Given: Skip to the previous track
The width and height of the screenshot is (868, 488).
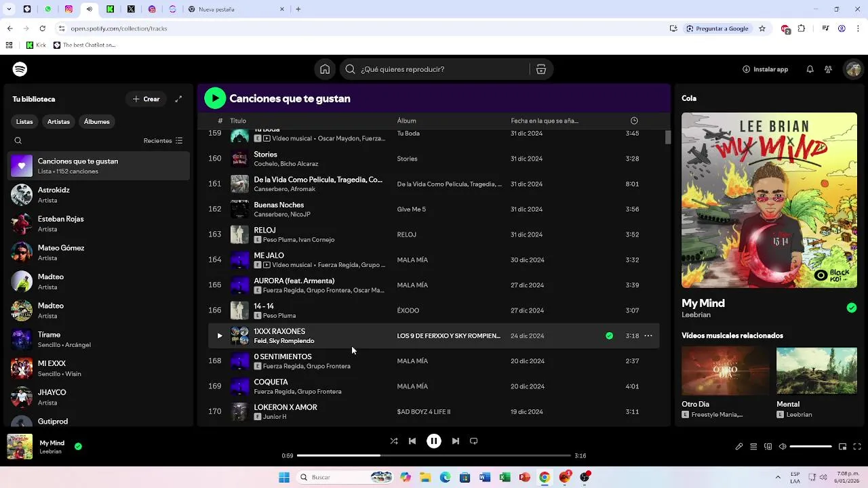Looking at the screenshot, I should point(412,441).
